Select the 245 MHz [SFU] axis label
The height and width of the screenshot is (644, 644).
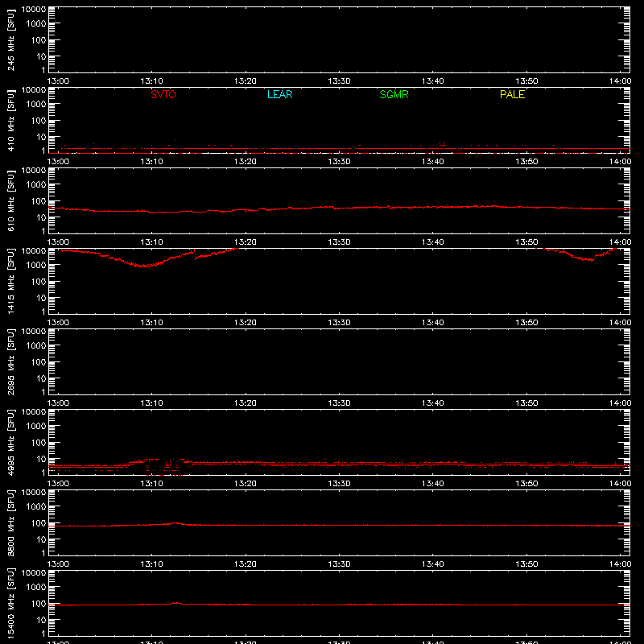pyautogui.click(x=10, y=39)
